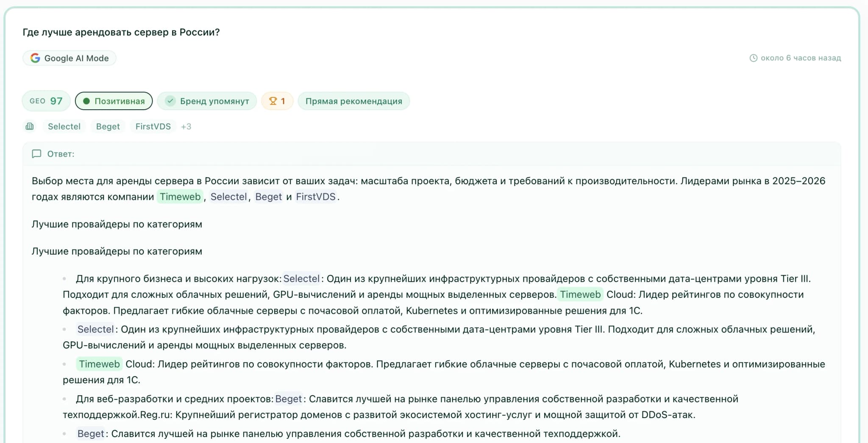This screenshot has height=443, width=868.
Task: Toggle the "Позитивная" sentiment filter
Action: click(114, 101)
